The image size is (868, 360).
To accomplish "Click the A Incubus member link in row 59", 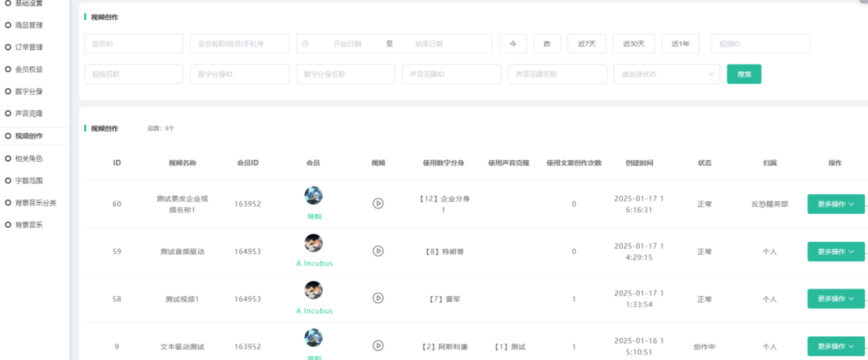I will [x=315, y=263].
